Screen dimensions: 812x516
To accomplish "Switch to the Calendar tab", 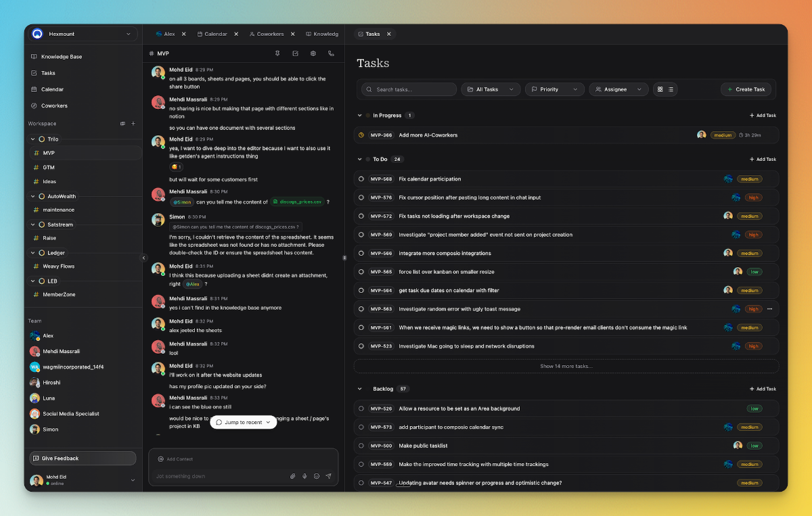I will click(x=212, y=34).
